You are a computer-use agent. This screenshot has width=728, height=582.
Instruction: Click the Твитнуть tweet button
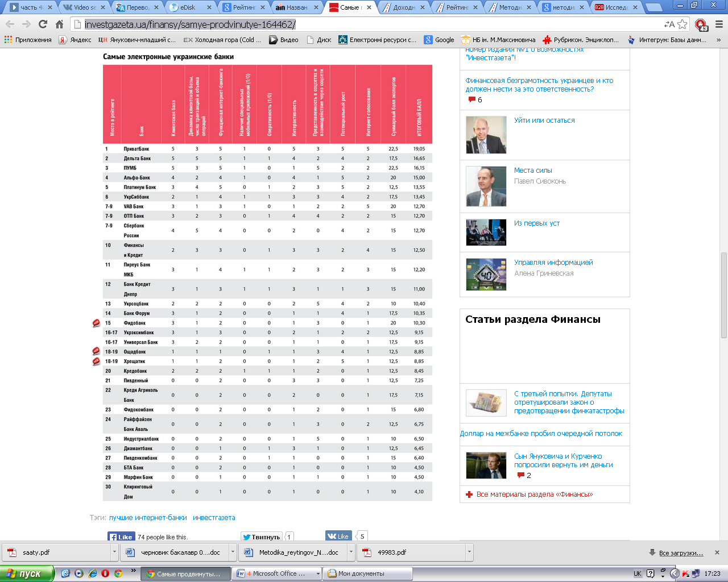coord(261,537)
